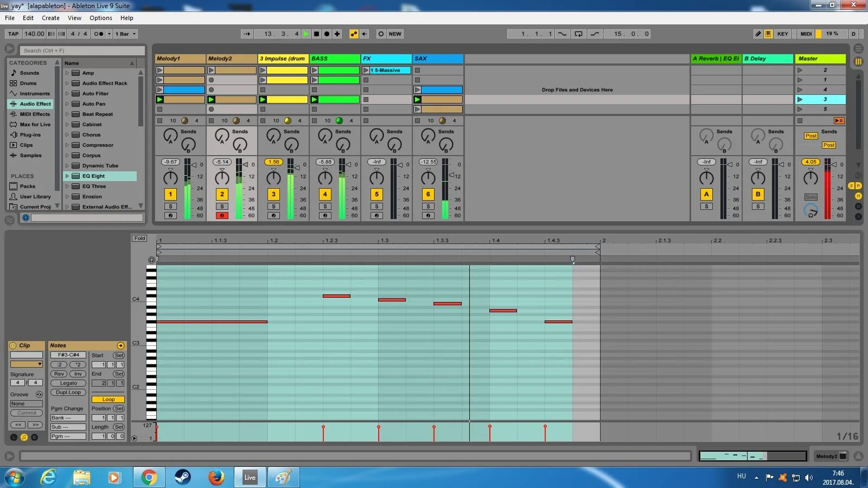Click the browser search field
The image size is (868, 488).
click(x=82, y=50)
